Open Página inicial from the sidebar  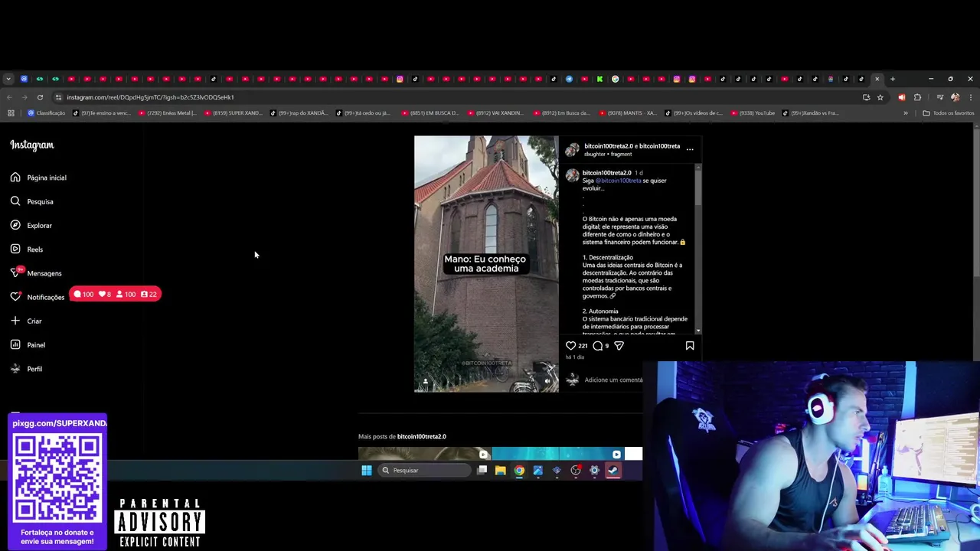(38, 178)
